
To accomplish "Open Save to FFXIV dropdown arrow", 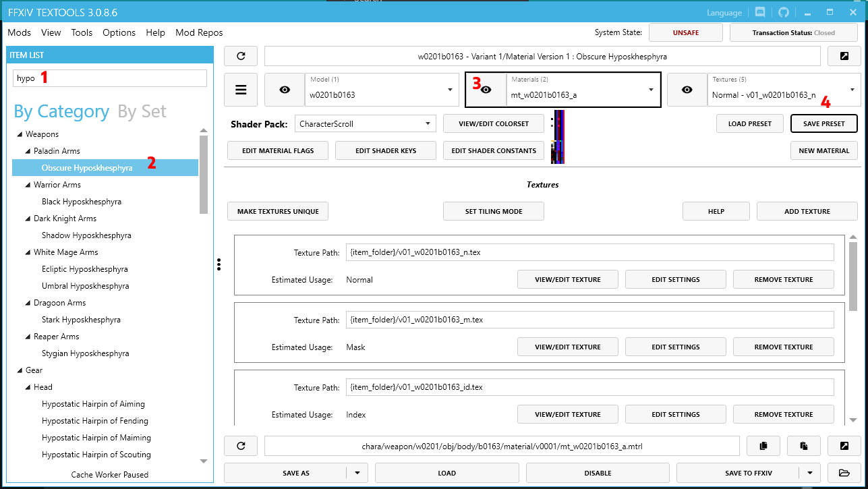I will point(810,473).
